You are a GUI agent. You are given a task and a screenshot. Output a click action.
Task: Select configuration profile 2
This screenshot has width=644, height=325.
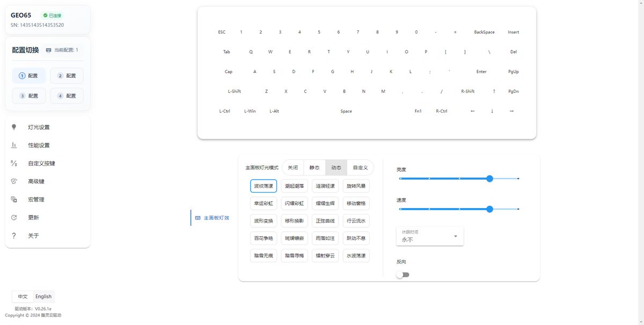tap(67, 76)
